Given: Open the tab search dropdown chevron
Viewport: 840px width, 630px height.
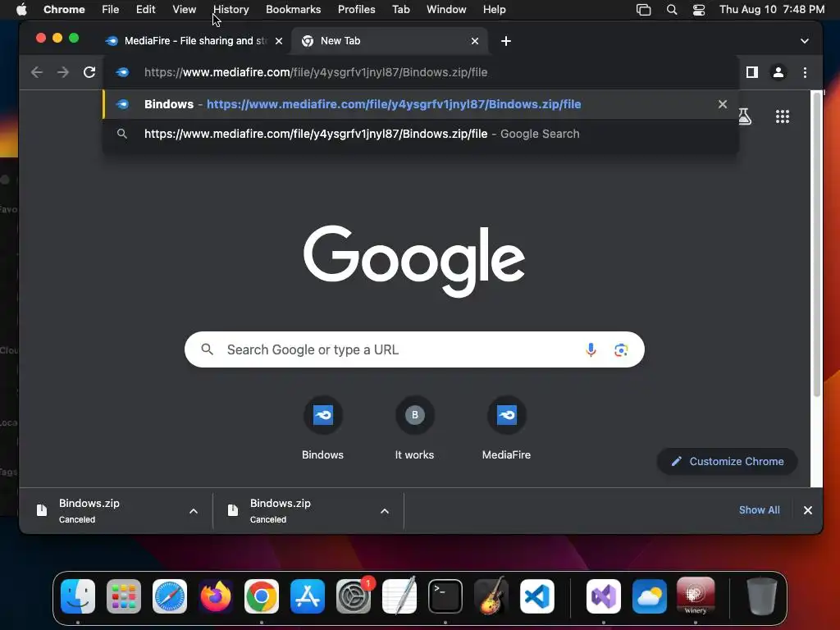Looking at the screenshot, I should point(804,41).
